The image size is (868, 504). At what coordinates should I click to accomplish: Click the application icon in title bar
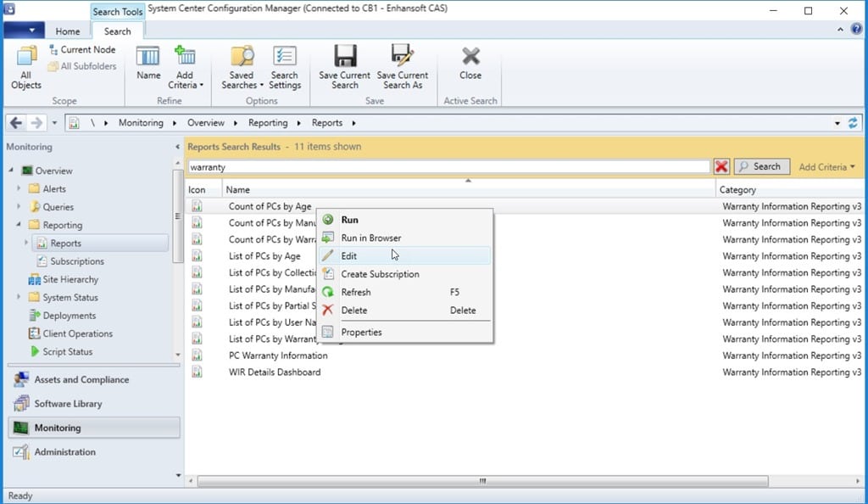click(8, 8)
